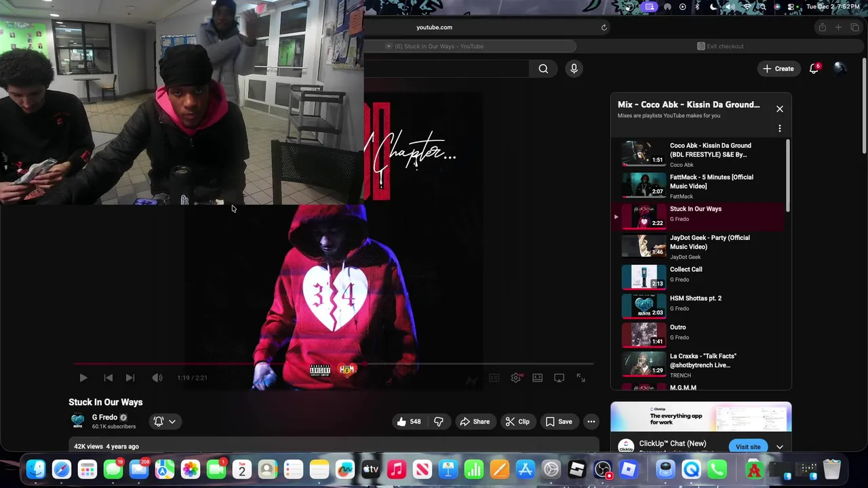Click YouTube search magnifier button

(x=543, y=68)
